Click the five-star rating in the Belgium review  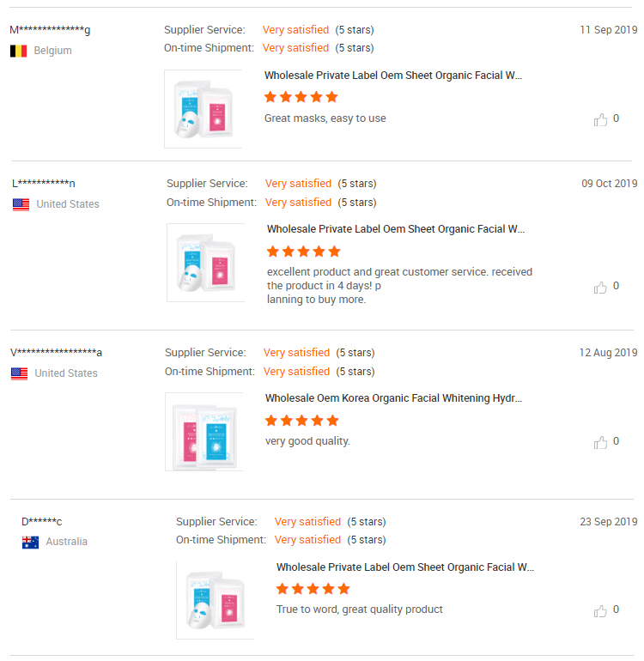click(301, 97)
